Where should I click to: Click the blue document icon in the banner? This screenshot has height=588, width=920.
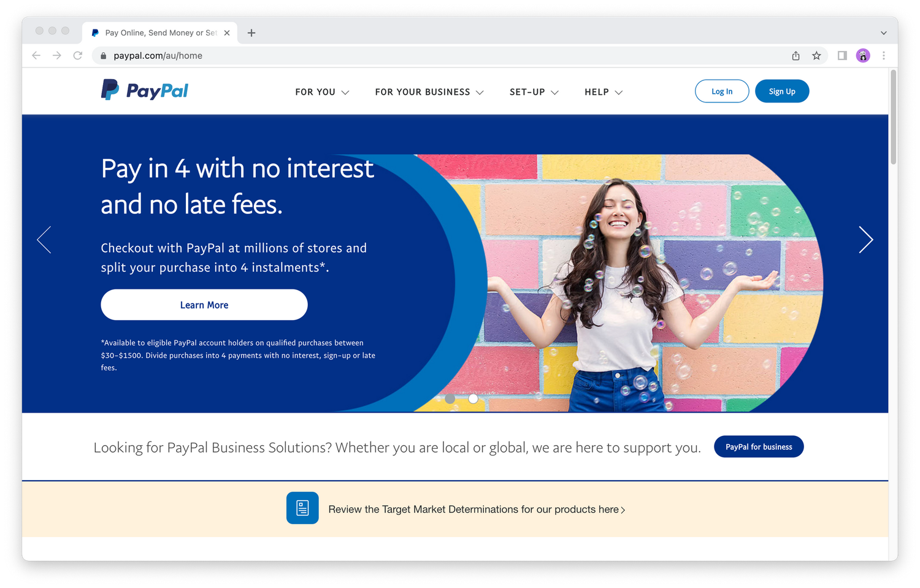(x=302, y=508)
